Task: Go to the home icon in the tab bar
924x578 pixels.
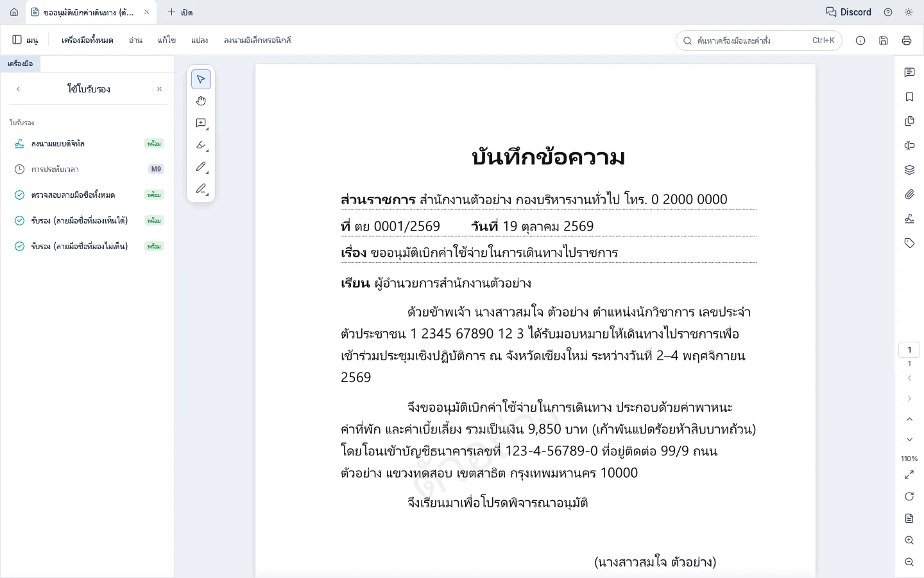Action: click(x=14, y=12)
